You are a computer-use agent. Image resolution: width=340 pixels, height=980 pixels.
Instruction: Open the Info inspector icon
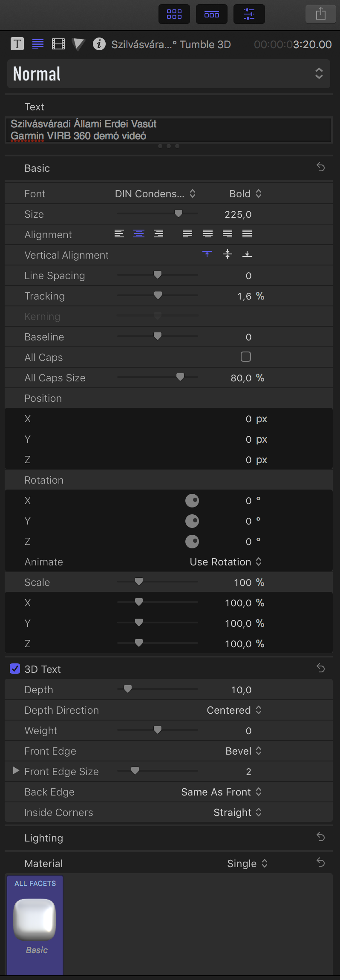pyautogui.click(x=99, y=44)
